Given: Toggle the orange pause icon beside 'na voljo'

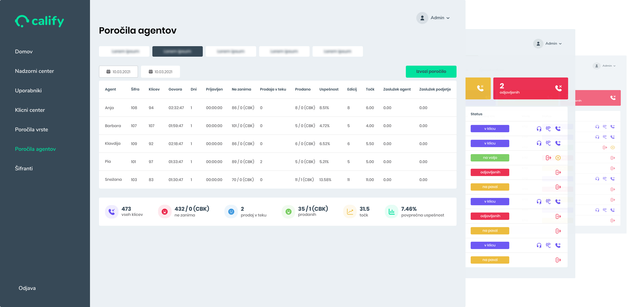Looking at the screenshot, I should pos(558,157).
